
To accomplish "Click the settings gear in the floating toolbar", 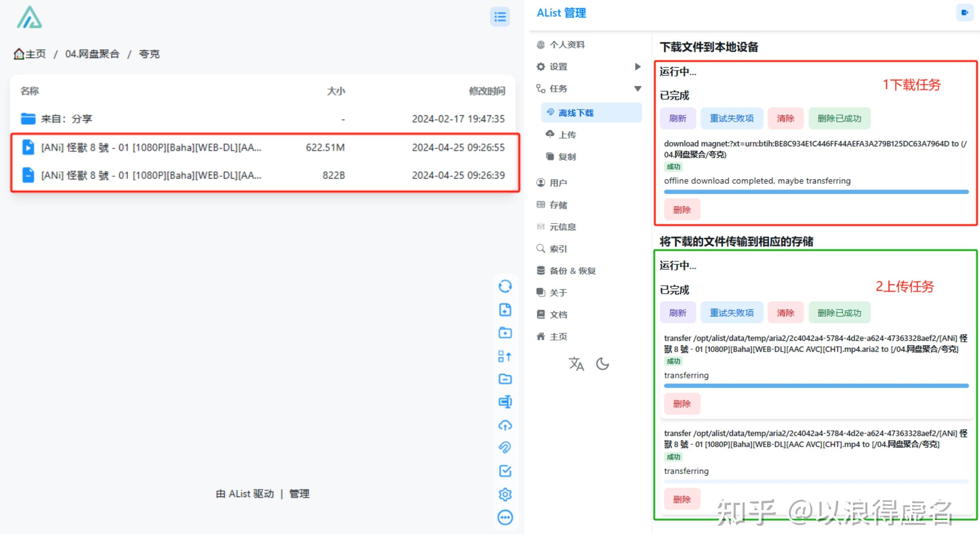I will 505,494.
